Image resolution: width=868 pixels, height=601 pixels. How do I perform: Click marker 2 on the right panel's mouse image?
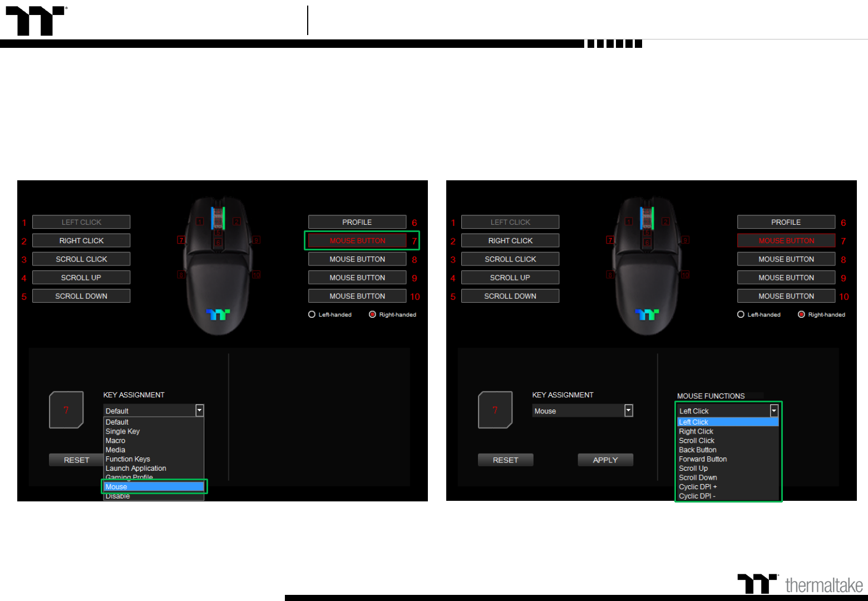pos(665,221)
